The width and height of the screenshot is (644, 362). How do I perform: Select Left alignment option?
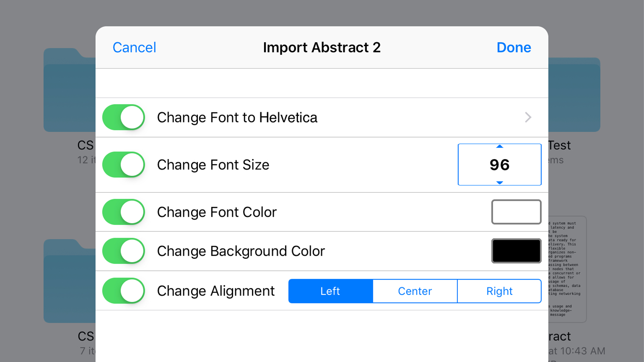pyautogui.click(x=330, y=291)
